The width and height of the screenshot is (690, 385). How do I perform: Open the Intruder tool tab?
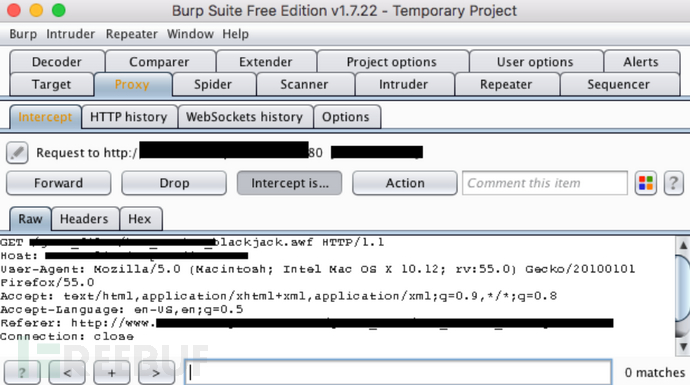point(404,84)
